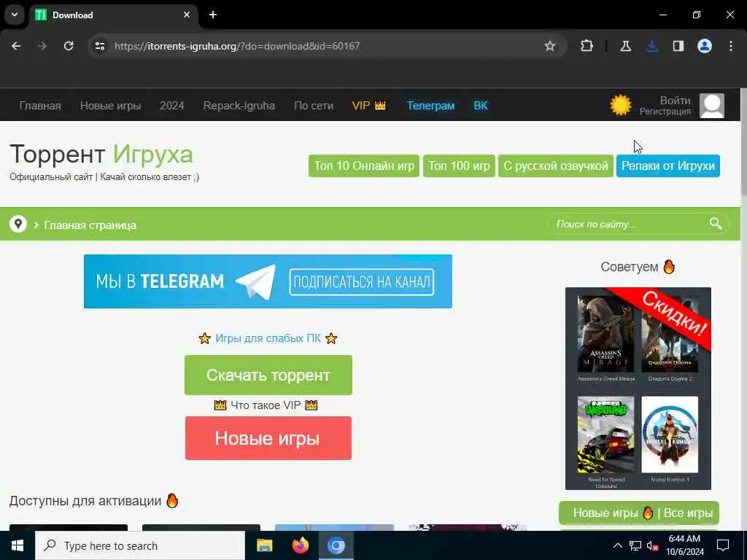Click the red Новые игры button

268,438
